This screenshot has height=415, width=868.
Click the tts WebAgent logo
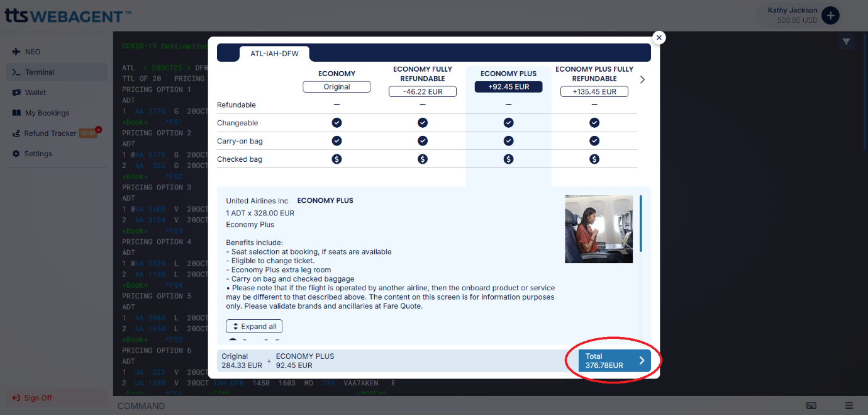(68, 15)
